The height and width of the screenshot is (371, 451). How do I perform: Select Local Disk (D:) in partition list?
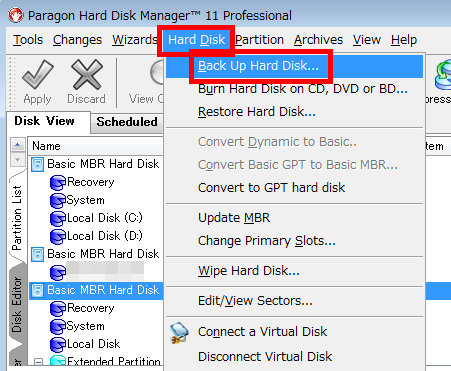(104, 236)
